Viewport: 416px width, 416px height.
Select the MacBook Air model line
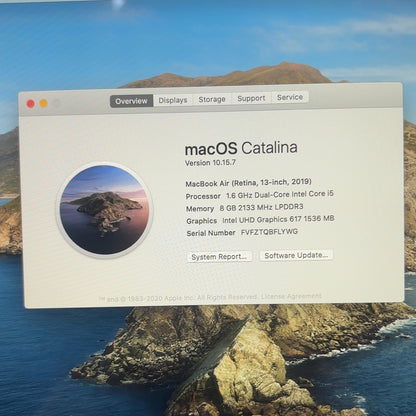[x=248, y=183]
